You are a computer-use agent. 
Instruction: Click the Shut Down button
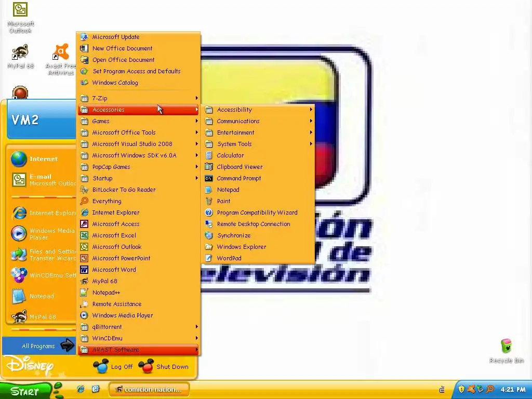[164, 367]
